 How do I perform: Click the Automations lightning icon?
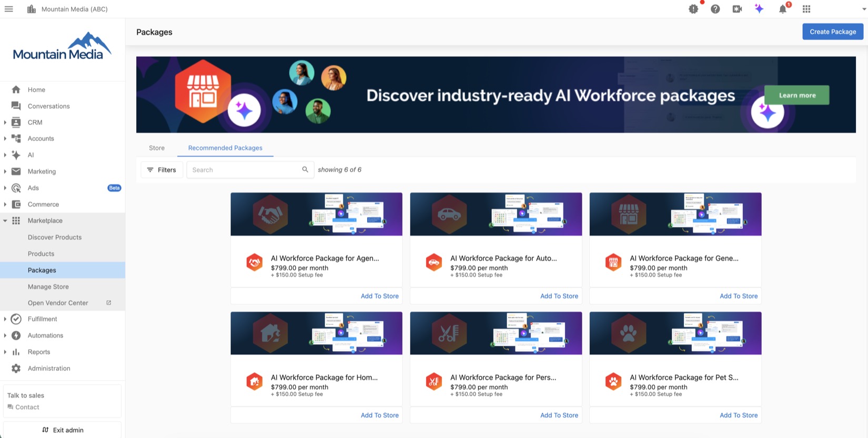(16, 335)
